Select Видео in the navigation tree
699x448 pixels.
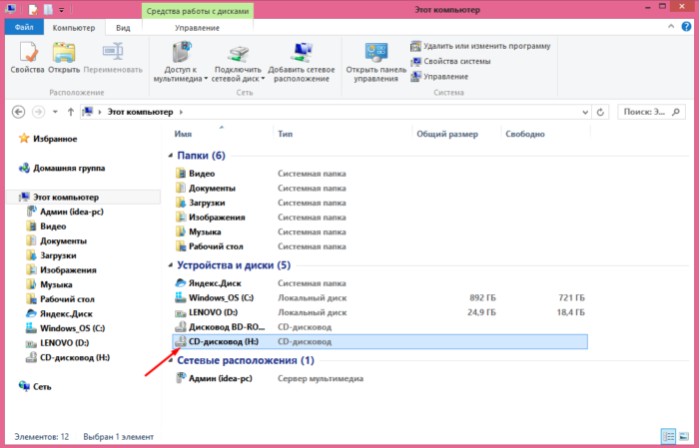[46, 226]
